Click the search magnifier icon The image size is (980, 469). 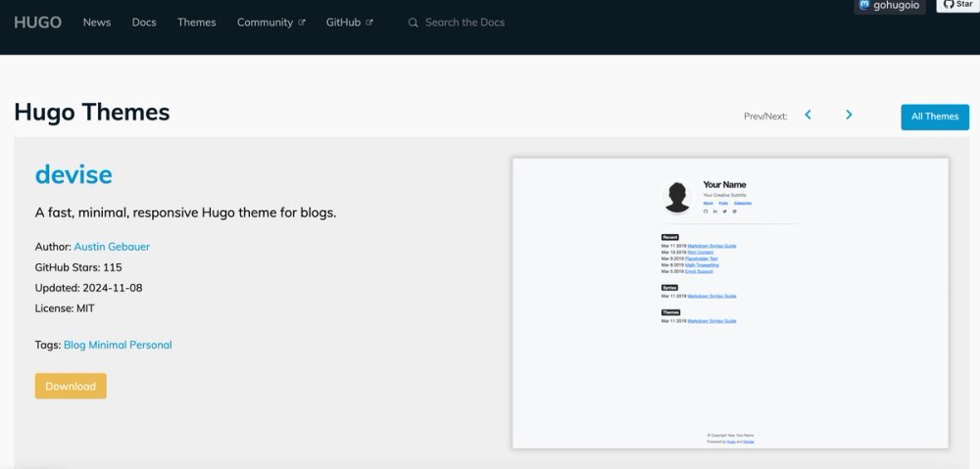(413, 23)
